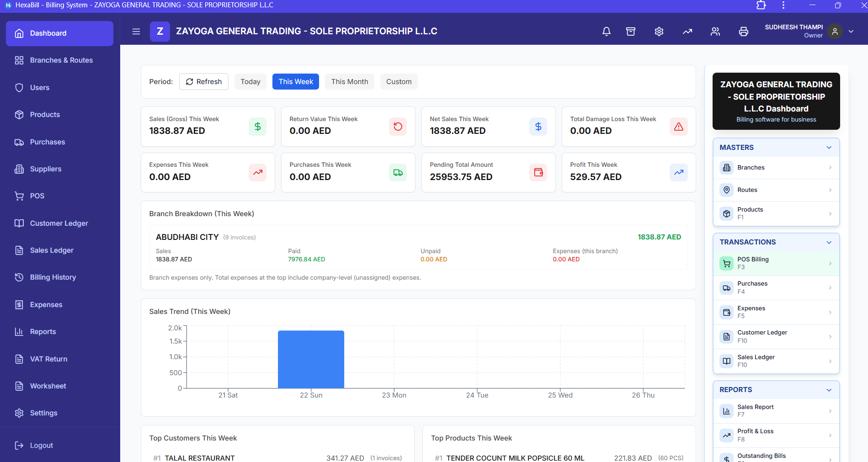The image size is (868, 462).
Task: Collapse the REPORTS section
Action: click(x=829, y=390)
